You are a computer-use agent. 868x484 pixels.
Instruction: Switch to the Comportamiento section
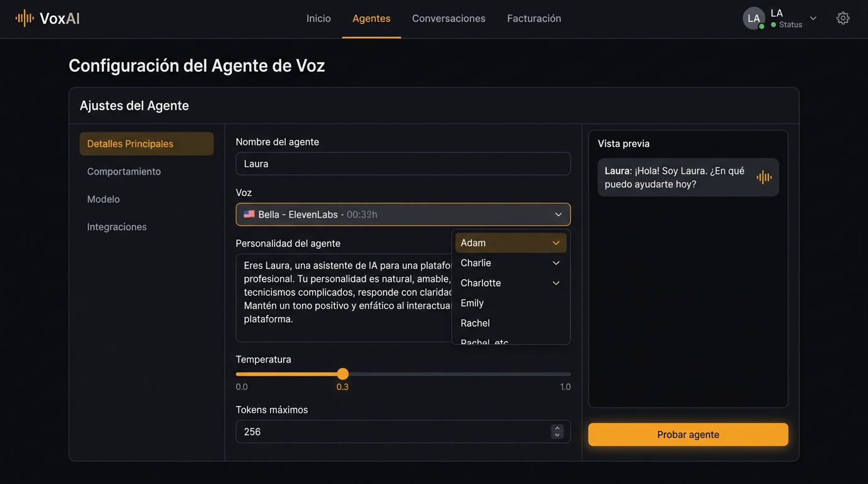coord(124,171)
